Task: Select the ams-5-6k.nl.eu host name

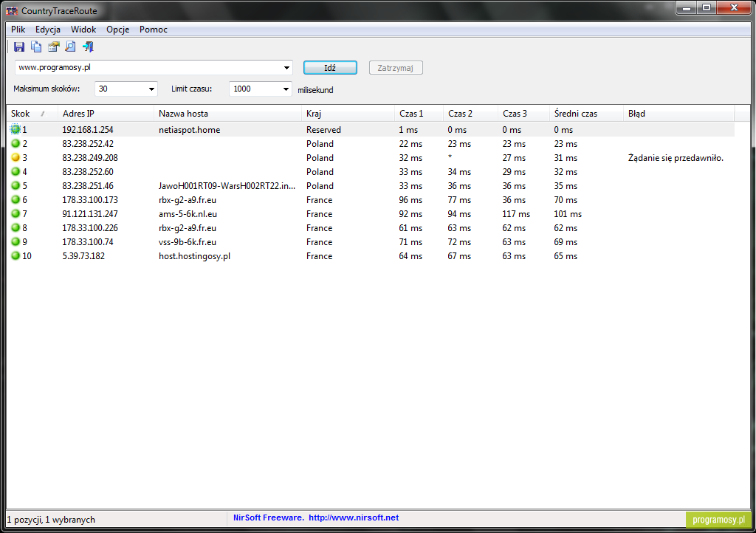Action: [188, 213]
